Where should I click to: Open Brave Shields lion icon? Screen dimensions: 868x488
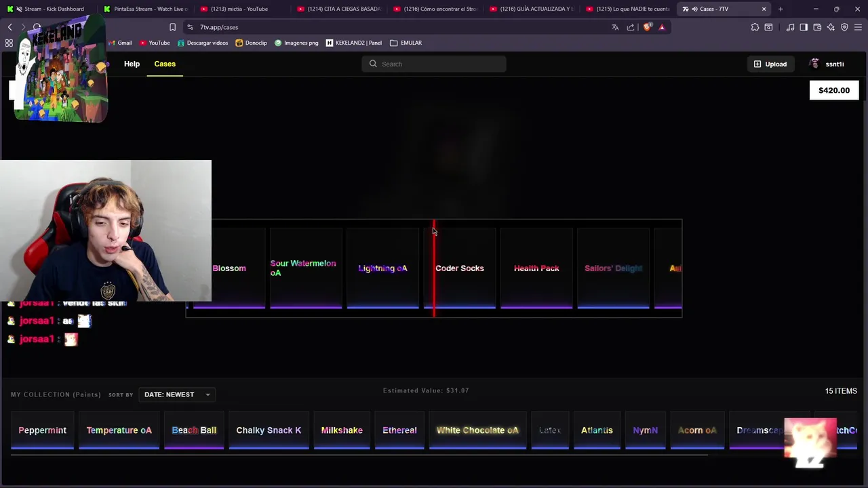[648, 27]
